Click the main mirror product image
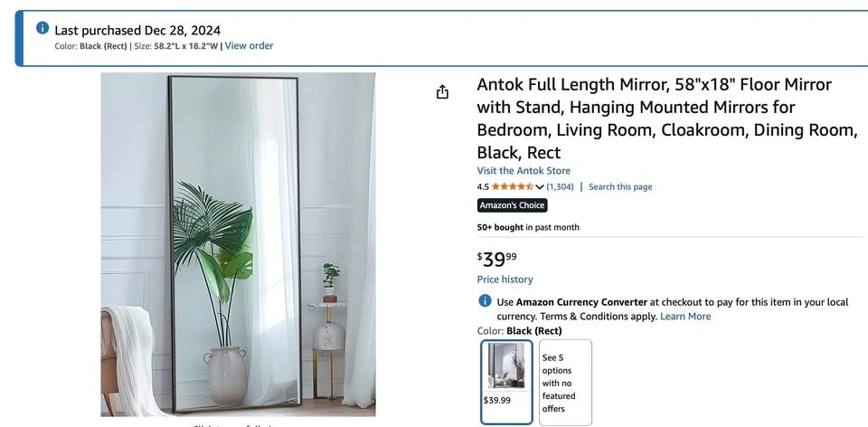 pyautogui.click(x=238, y=244)
